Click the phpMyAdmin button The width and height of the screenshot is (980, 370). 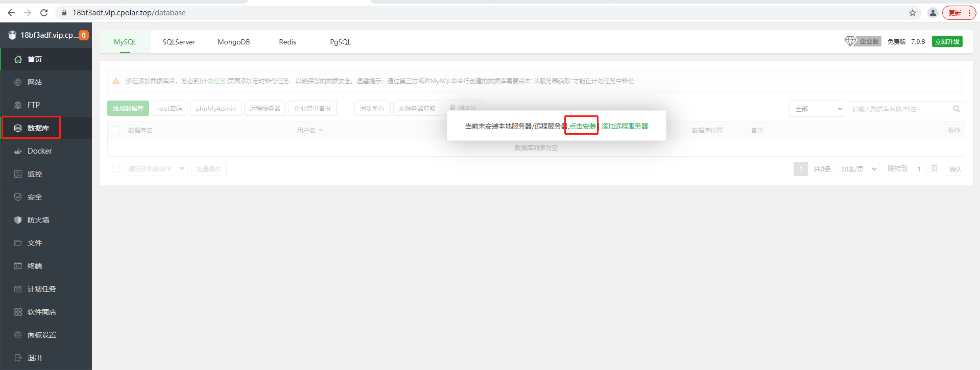(216, 108)
